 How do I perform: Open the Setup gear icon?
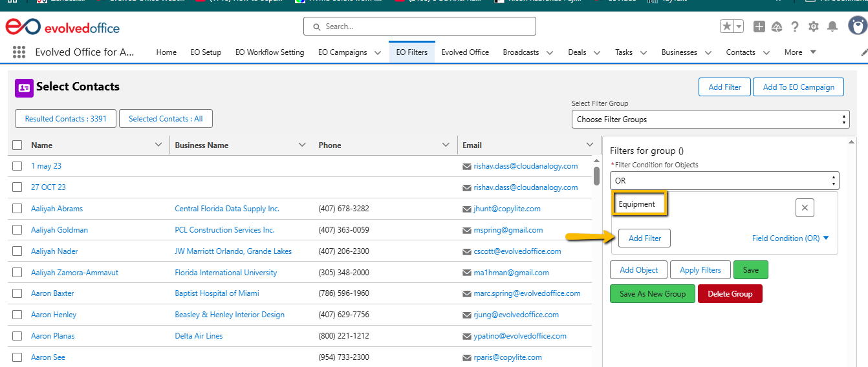[814, 26]
